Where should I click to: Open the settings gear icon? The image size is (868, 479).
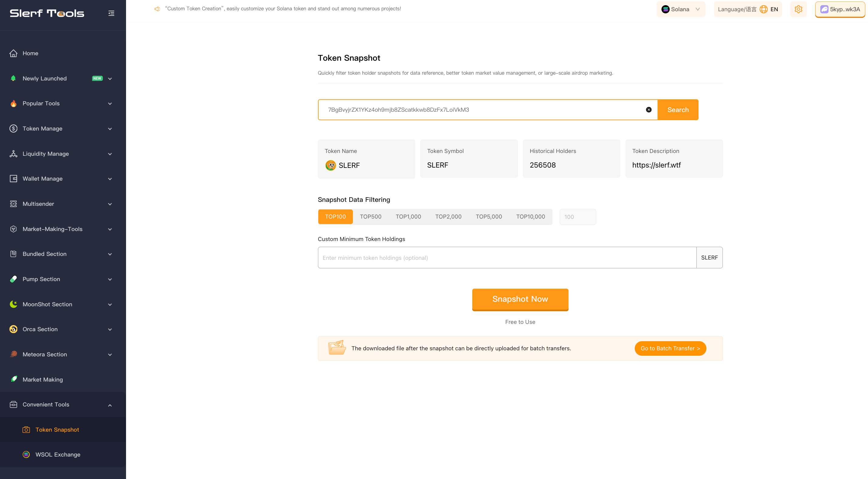[798, 9]
